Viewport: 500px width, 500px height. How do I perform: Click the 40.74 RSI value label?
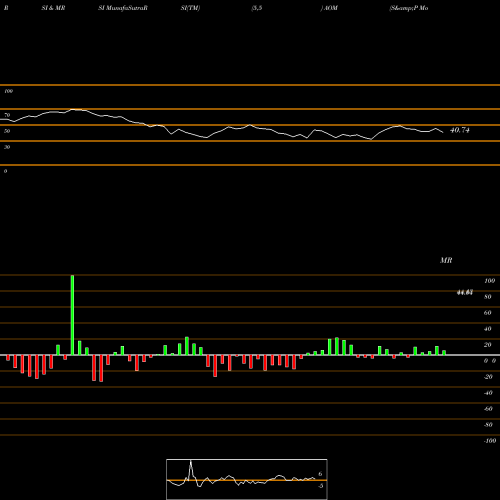(460, 130)
